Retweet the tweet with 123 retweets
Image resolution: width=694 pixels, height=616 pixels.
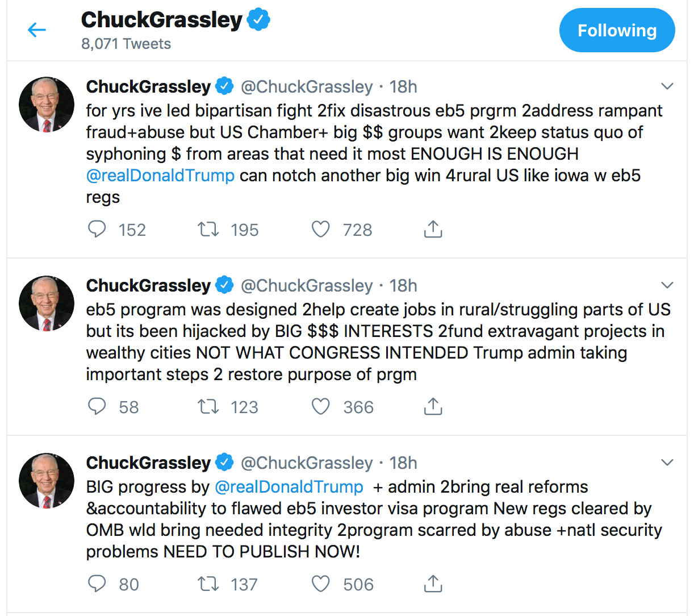(x=208, y=406)
